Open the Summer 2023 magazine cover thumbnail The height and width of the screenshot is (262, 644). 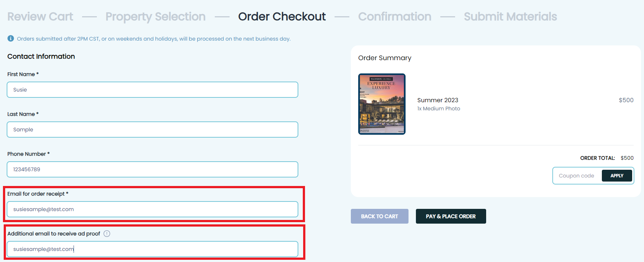coord(382,104)
